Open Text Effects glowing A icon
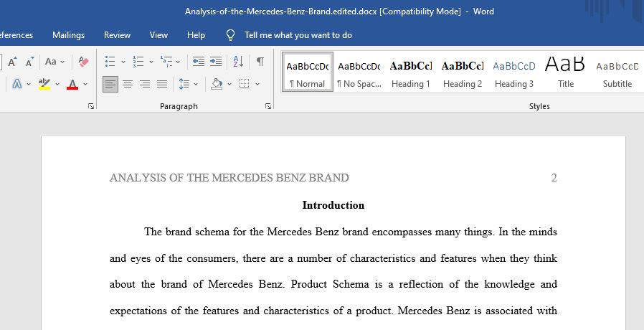The width and height of the screenshot is (644, 330). tap(16, 84)
